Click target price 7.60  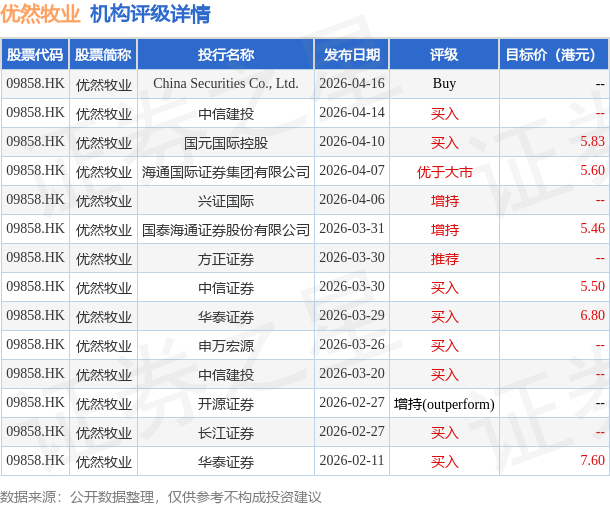click(592, 460)
